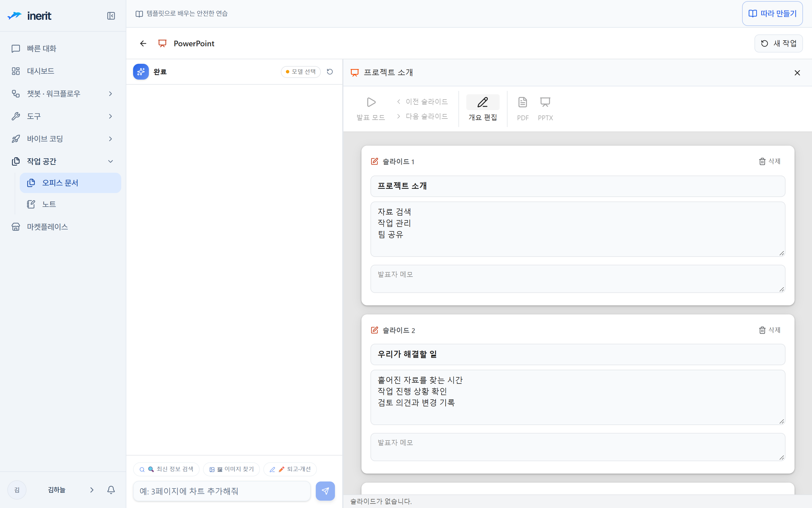812x508 pixels.
Task: Delete 슬라이드 1 with 삭제
Action: click(x=770, y=161)
